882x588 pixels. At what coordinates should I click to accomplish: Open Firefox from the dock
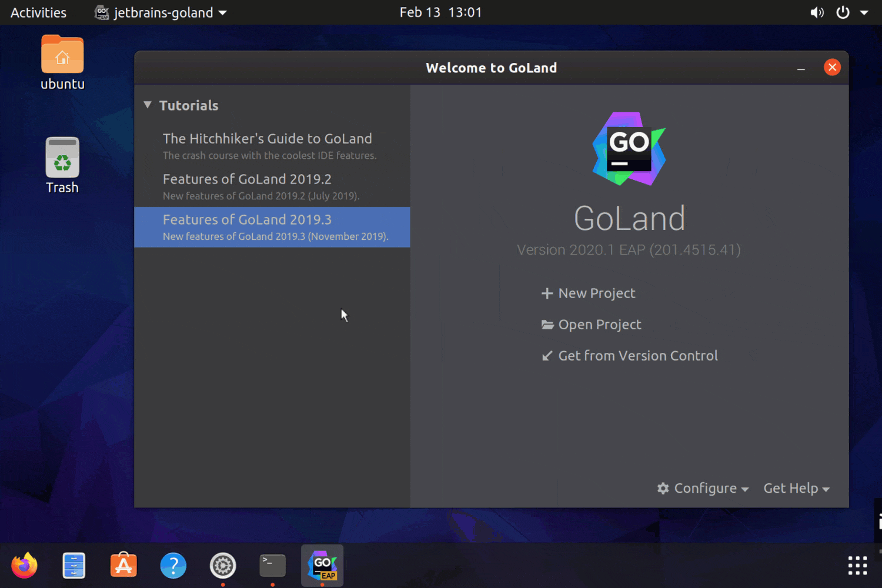pyautogui.click(x=24, y=565)
